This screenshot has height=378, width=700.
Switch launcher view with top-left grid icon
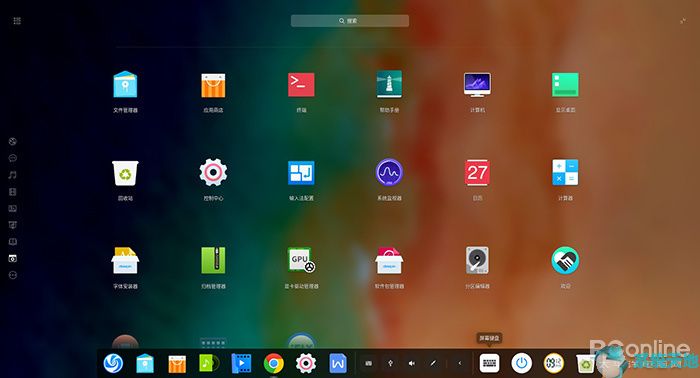click(17, 21)
